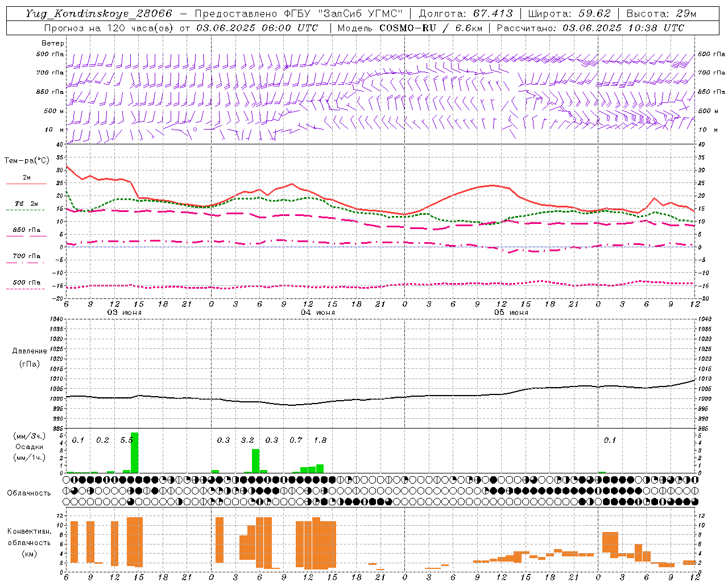Click the longitude value Долгота: 67.413
This screenshot has height=582, width=728.
(x=466, y=14)
